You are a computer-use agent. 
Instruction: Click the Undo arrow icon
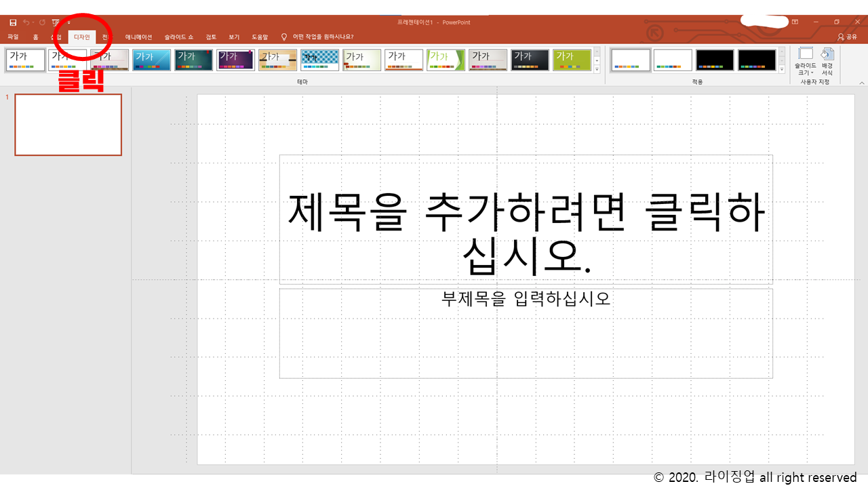26,22
